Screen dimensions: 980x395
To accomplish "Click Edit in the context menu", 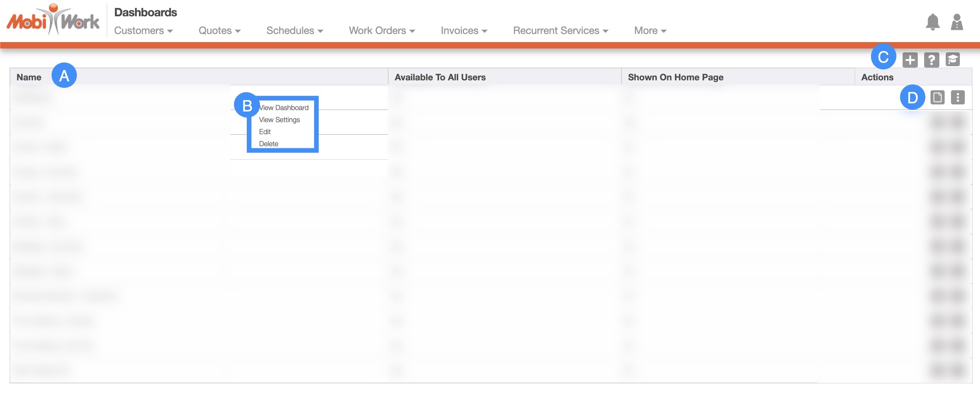I will 265,132.
